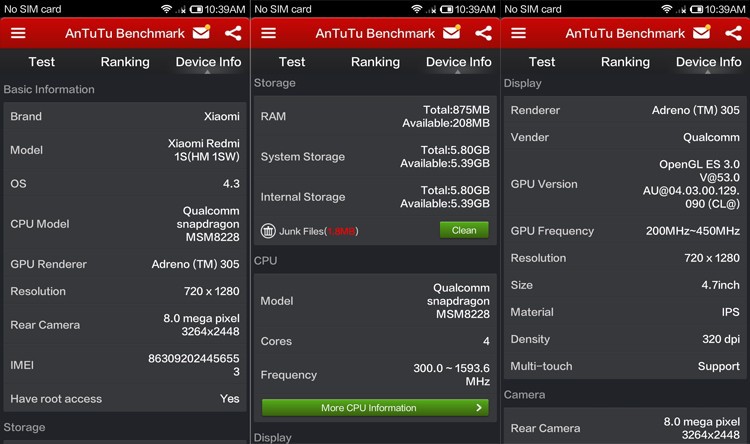Click share icon in left phone screen
Image resolution: width=750 pixels, height=444 pixels.
point(233,33)
